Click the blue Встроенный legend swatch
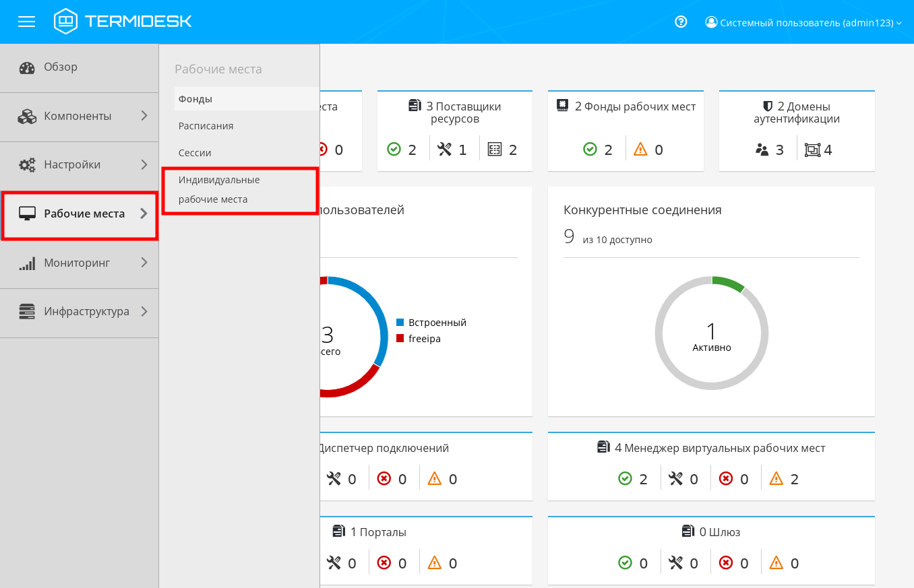The height and width of the screenshot is (588, 914). 400,323
